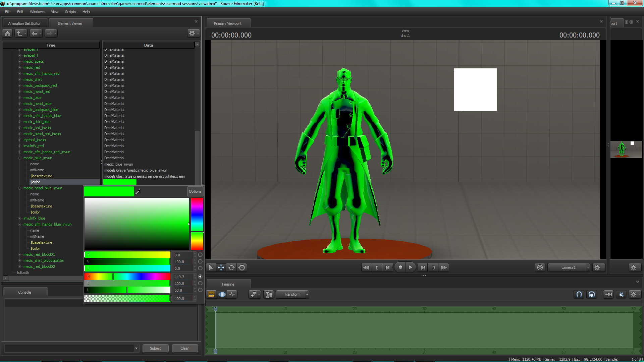
Task: Open the camera1 dropdown
Action: [x=569, y=267]
